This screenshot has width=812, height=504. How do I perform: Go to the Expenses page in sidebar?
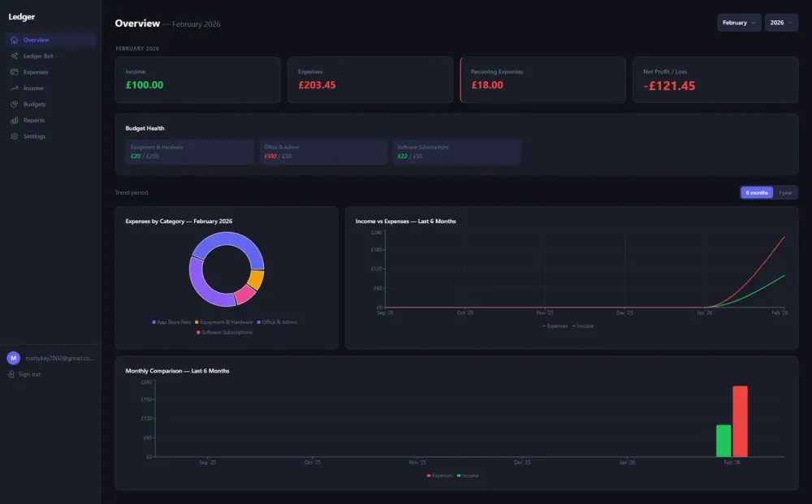click(x=50, y=72)
